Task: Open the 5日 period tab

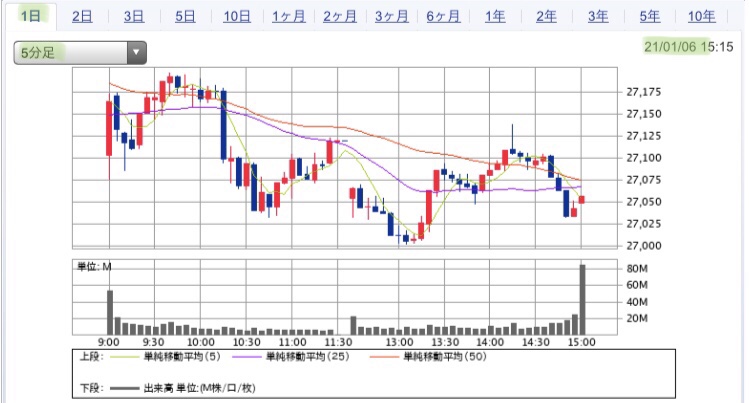Action: point(185,17)
